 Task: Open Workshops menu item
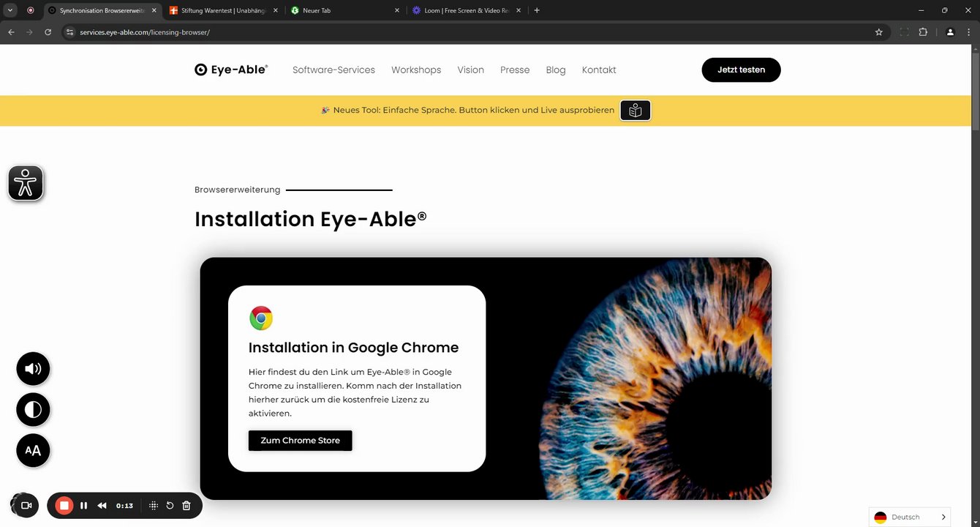coord(416,70)
